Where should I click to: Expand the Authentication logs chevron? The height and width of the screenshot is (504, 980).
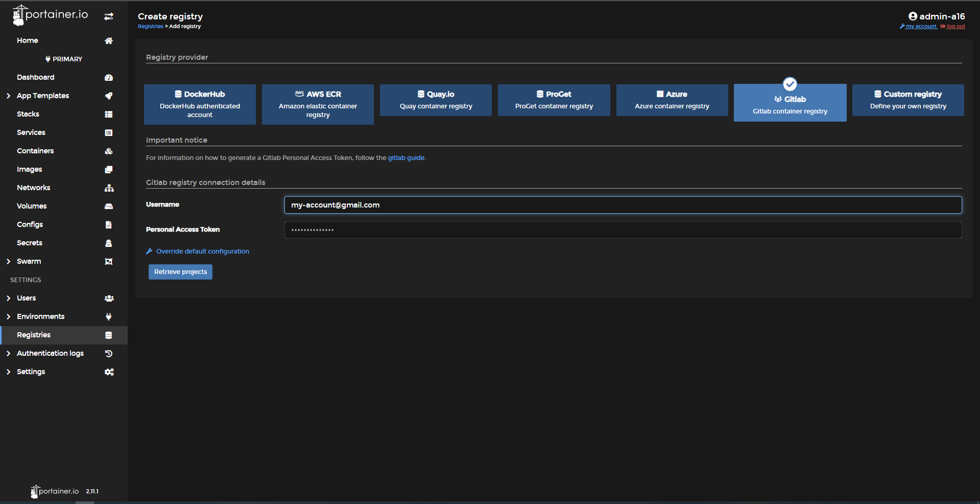coord(8,353)
